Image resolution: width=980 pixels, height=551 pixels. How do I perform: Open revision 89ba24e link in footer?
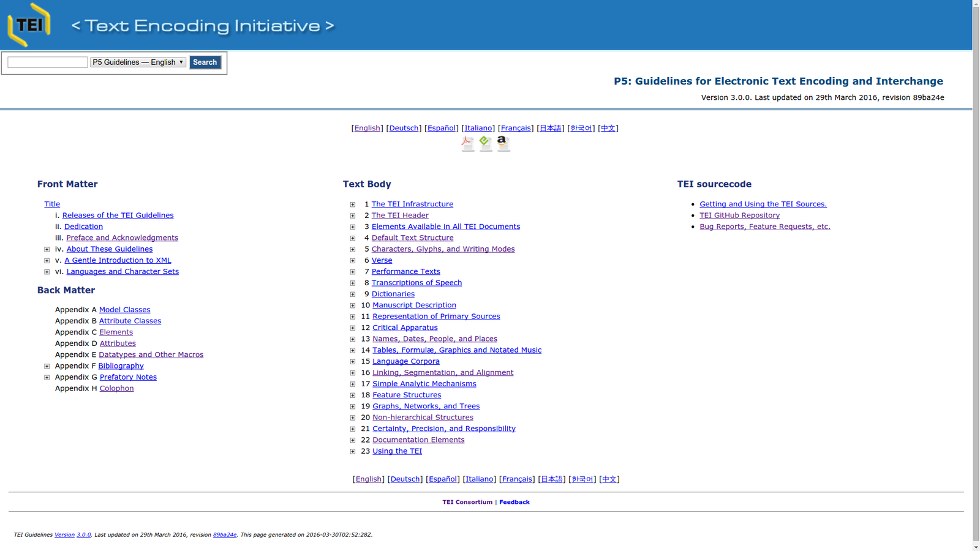tap(225, 535)
